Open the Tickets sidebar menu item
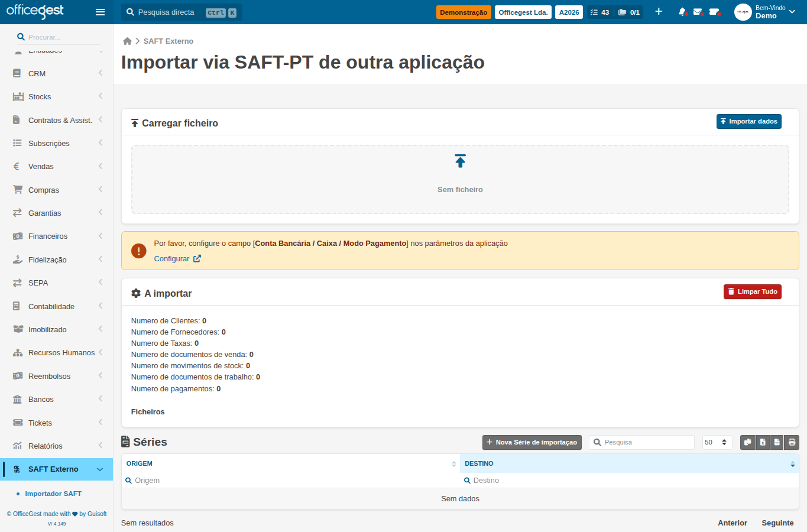The width and height of the screenshot is (807, 532). pyautogui.click(x=56, y=423)
